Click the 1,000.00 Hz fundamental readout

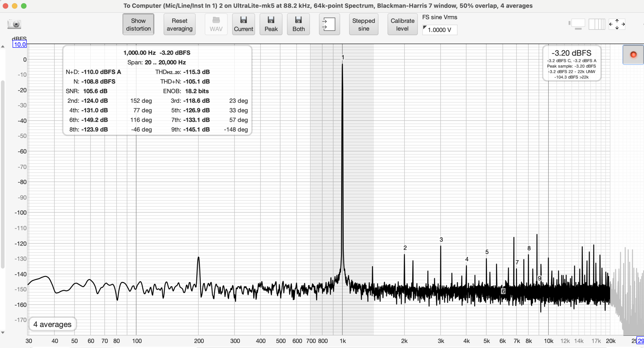[139, 53]
